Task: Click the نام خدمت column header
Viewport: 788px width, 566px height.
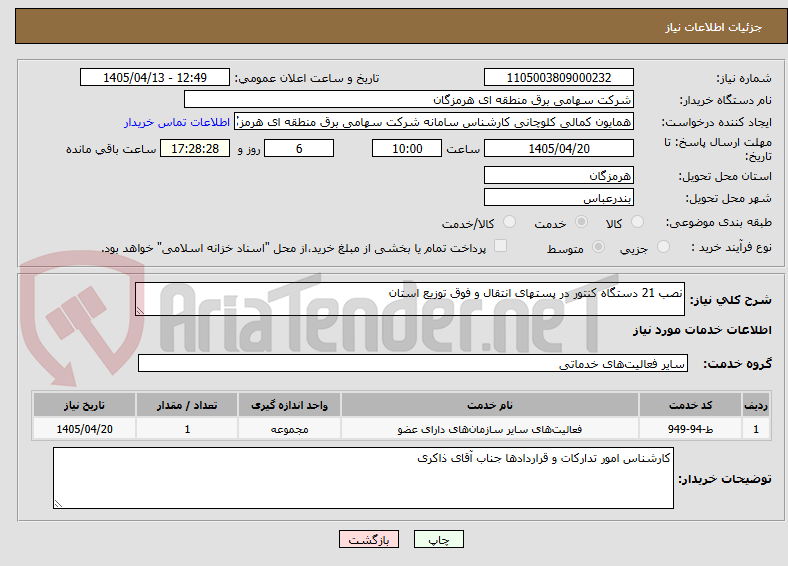Action: click(x=490, y=405)
